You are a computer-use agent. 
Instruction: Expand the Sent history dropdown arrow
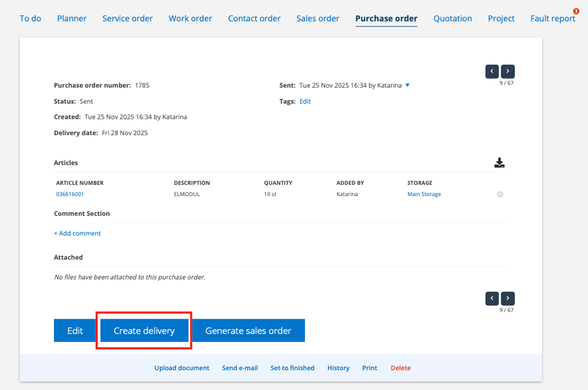408,86
